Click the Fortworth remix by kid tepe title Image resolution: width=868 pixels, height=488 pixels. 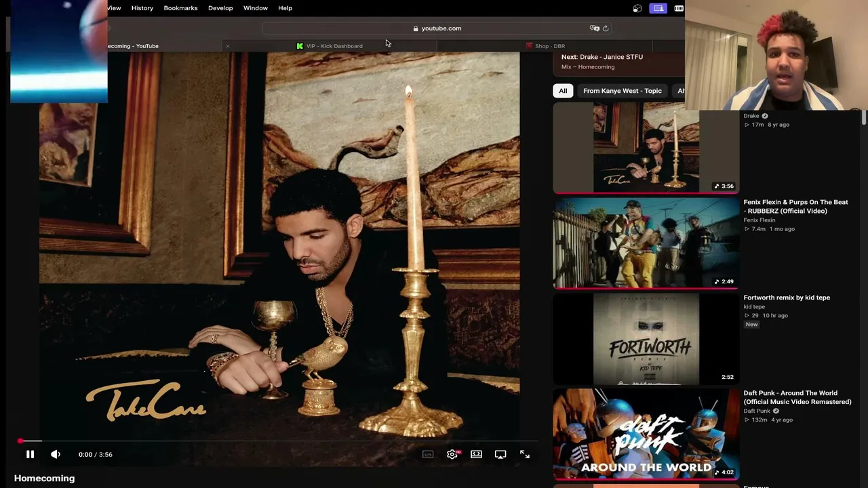(x=787, y=298)
